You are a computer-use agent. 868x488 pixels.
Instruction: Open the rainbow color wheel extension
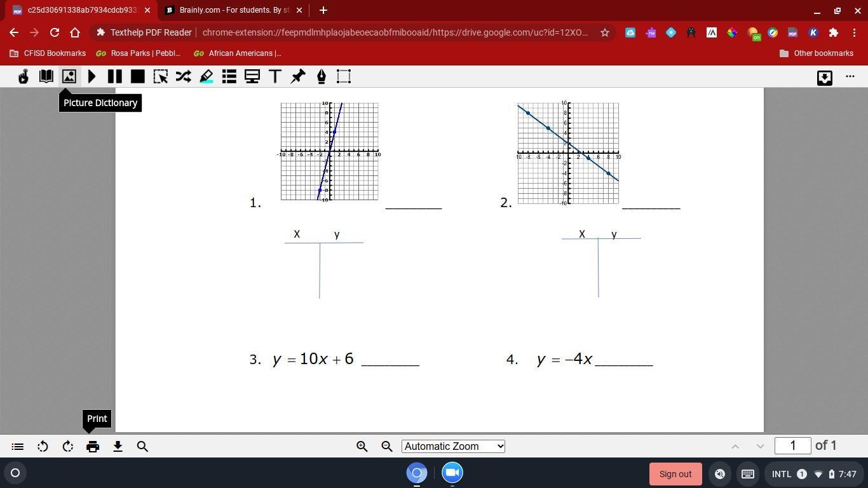(732, 32)
